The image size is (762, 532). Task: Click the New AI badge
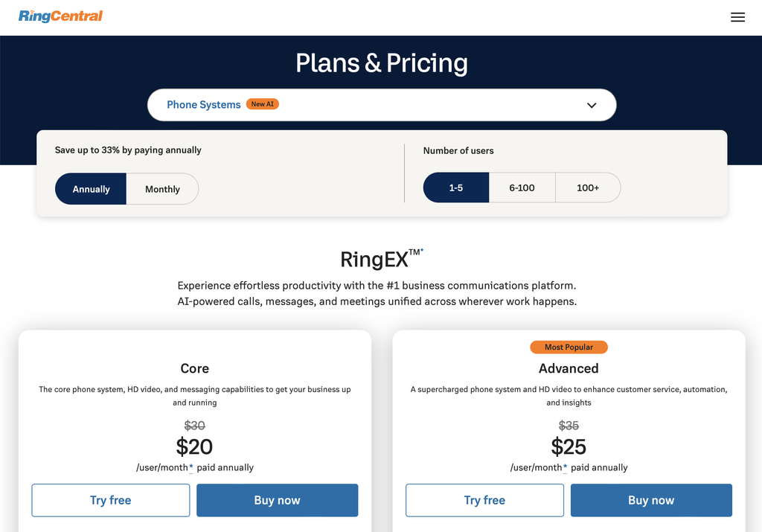263,104
